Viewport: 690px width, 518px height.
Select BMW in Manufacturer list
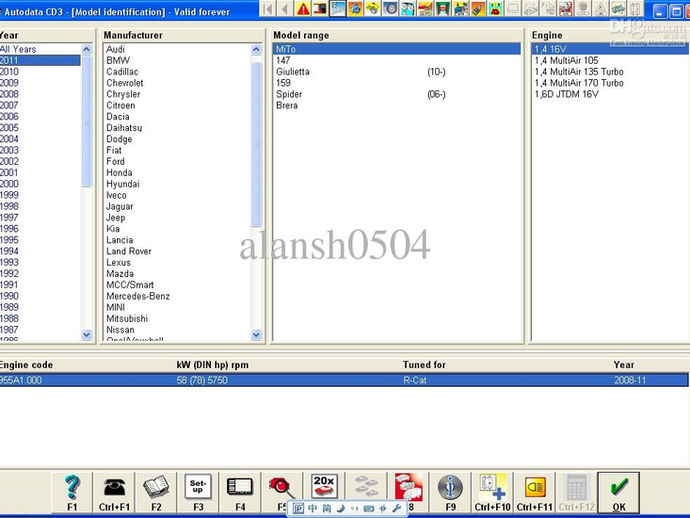click(177, 60)
